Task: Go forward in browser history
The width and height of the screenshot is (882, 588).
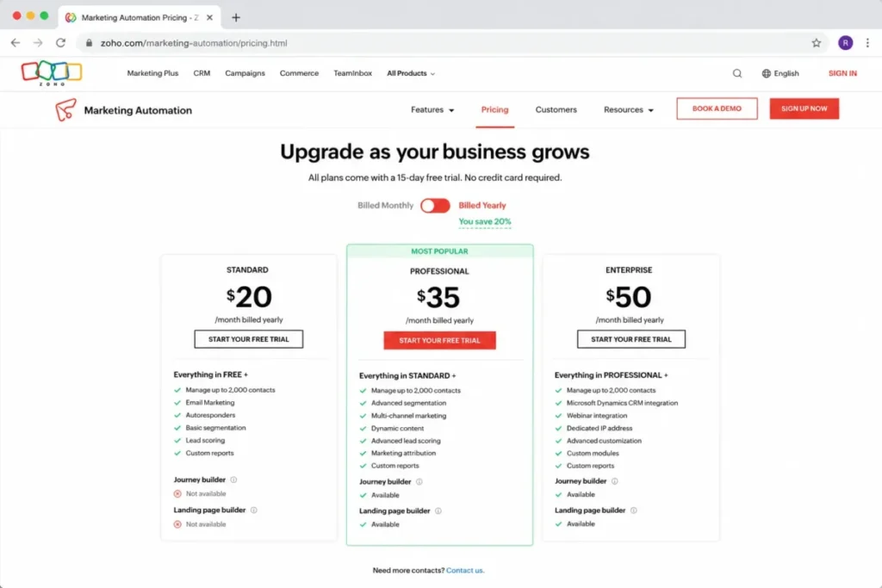Action: tap(38, 43)
